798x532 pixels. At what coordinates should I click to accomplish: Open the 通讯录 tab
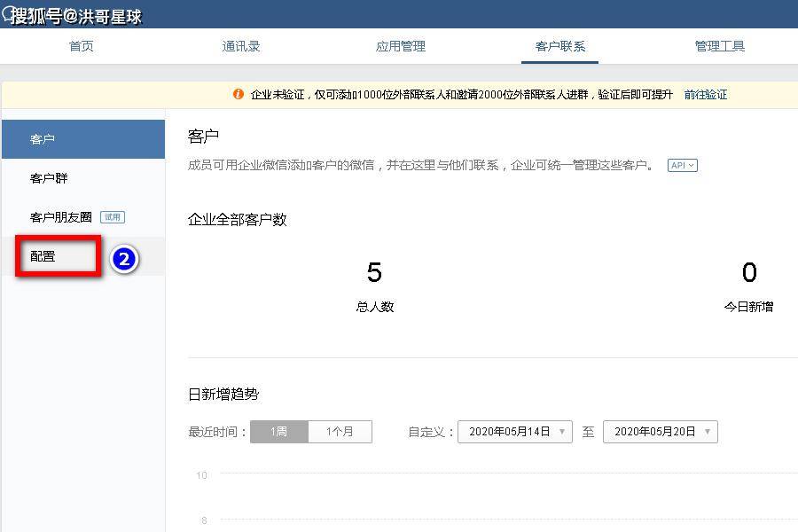click(x=241, y=46)
